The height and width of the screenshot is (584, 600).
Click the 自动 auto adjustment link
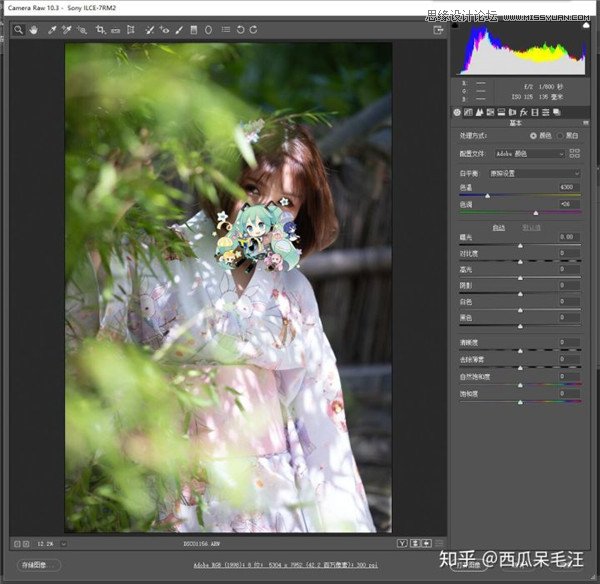pyautogui.click(x=498, y=227)
